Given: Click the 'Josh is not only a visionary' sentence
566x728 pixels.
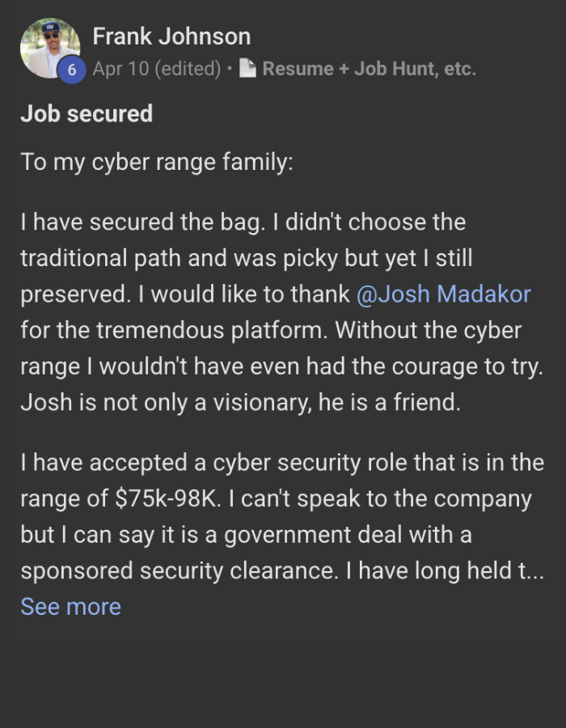Looking at the screenshot, I should (240, 403).
